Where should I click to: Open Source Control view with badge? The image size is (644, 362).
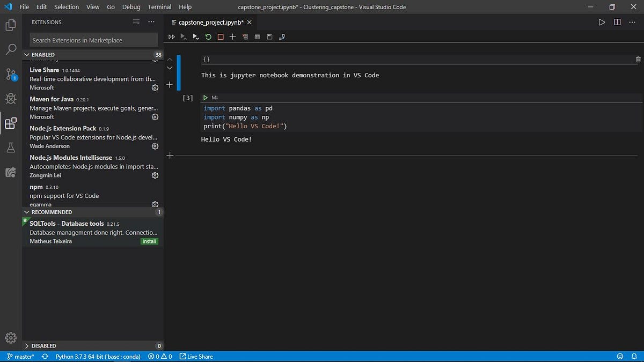tap(11, 75)
